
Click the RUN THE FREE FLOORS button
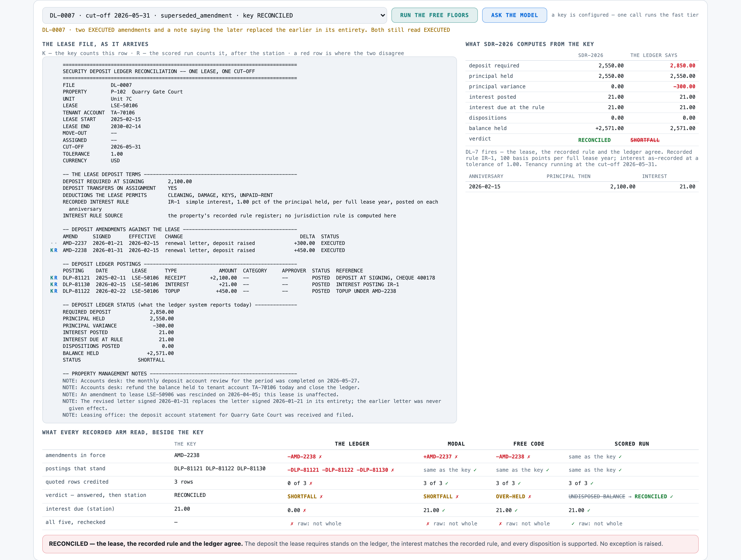point(434,15)
